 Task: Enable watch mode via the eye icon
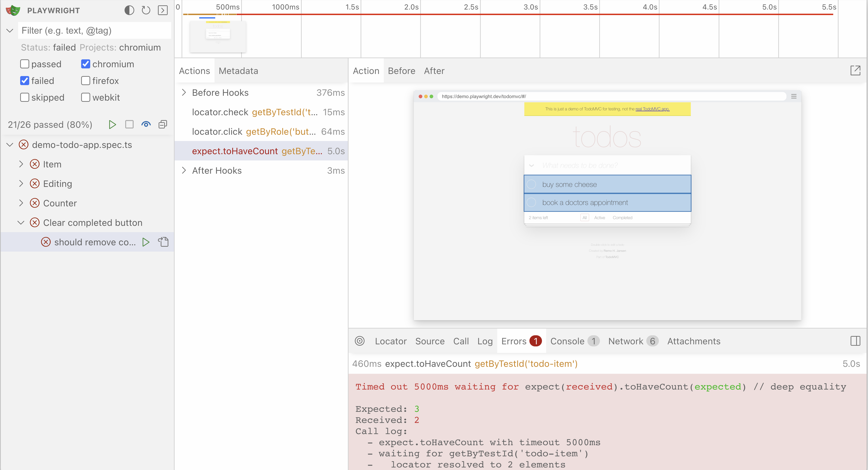[x=146, y=124]
